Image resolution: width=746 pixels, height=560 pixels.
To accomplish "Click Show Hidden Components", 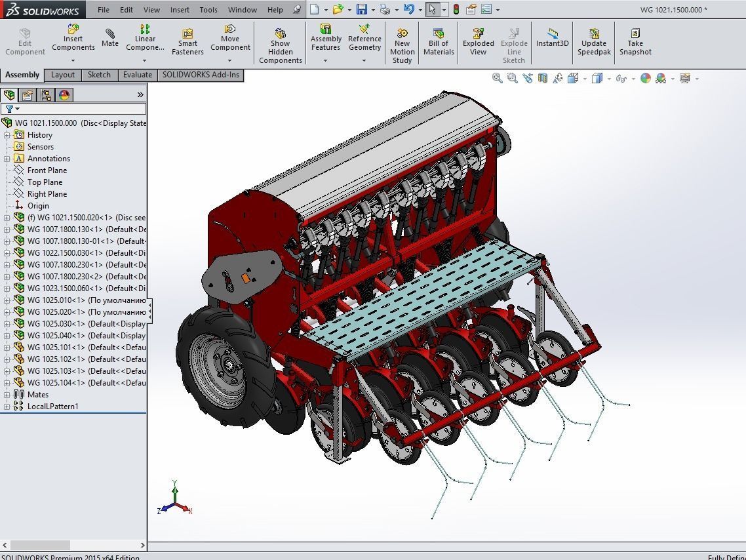I will 280,46.
